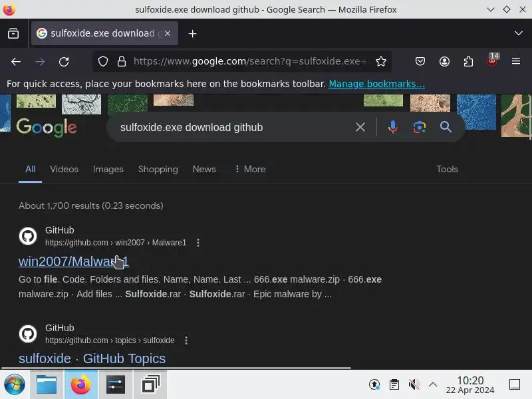
Task: Expand hidden system tray icons
Action: click(x=433, y=384)
